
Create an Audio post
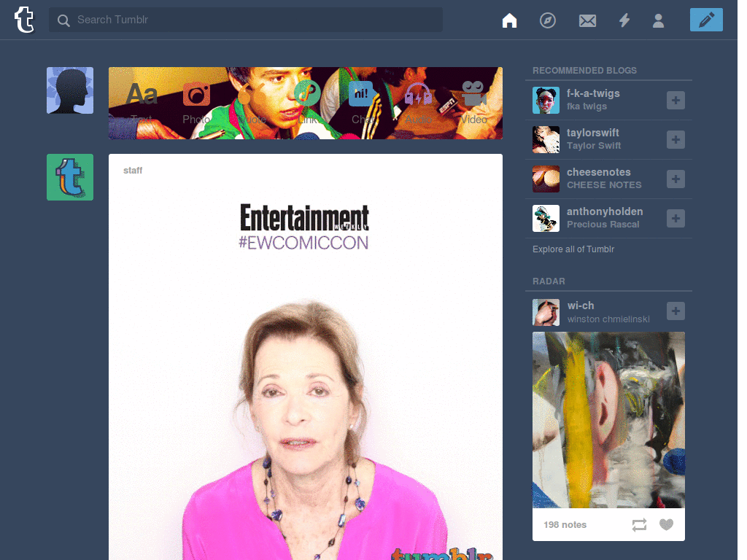[x=418, y=102]
